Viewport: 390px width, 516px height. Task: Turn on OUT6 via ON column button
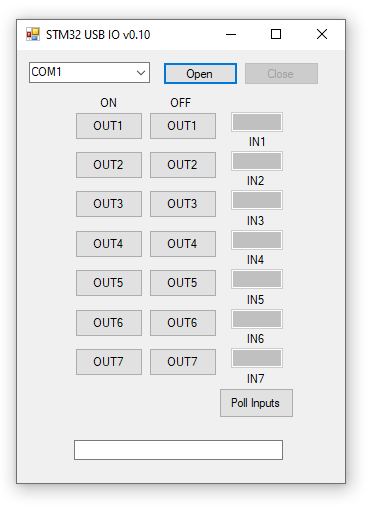(x=109, y=323)
